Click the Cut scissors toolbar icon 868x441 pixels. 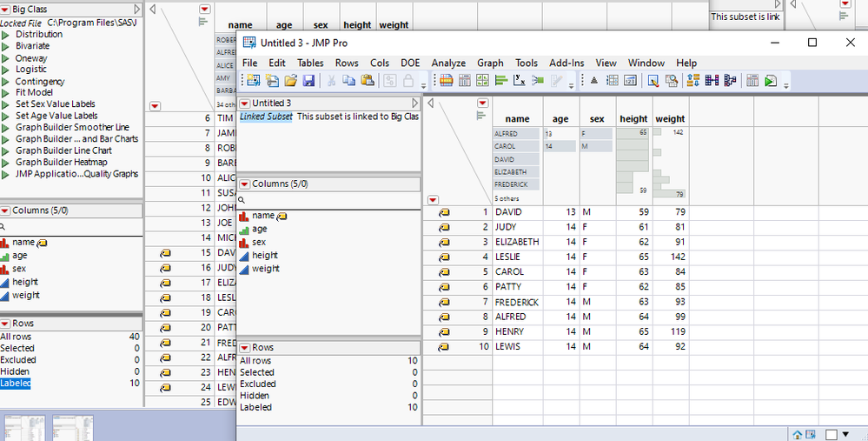click(331, 80)
